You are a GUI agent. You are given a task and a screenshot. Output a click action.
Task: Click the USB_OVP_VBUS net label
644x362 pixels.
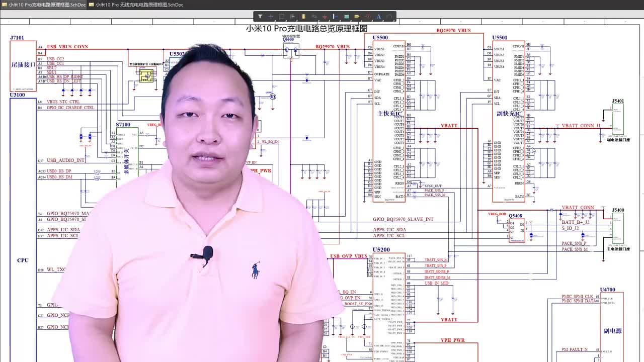pyautogui.click(x=349, y=256)
